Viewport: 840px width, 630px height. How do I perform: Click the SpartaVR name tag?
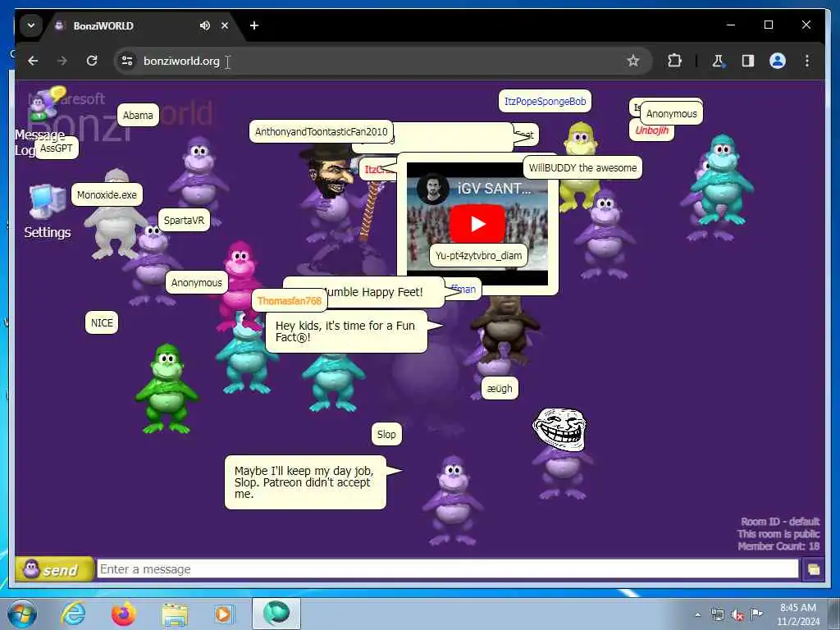coord(184,220)
